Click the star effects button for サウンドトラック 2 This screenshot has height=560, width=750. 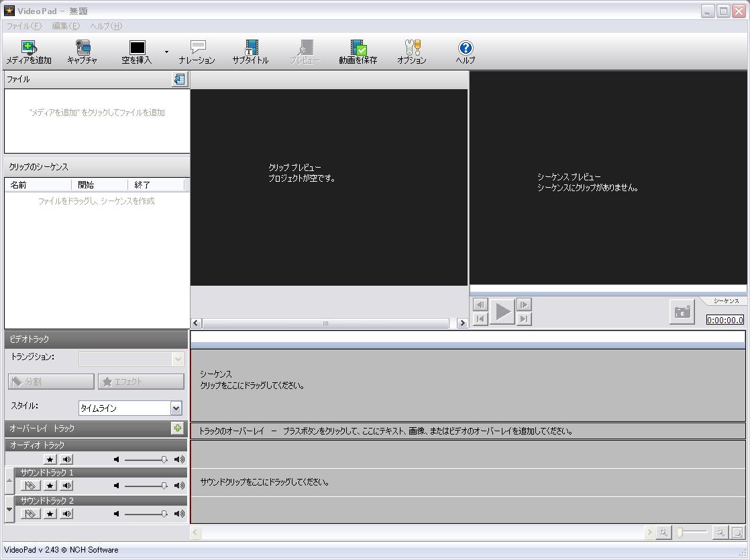(x=50, y=514)
